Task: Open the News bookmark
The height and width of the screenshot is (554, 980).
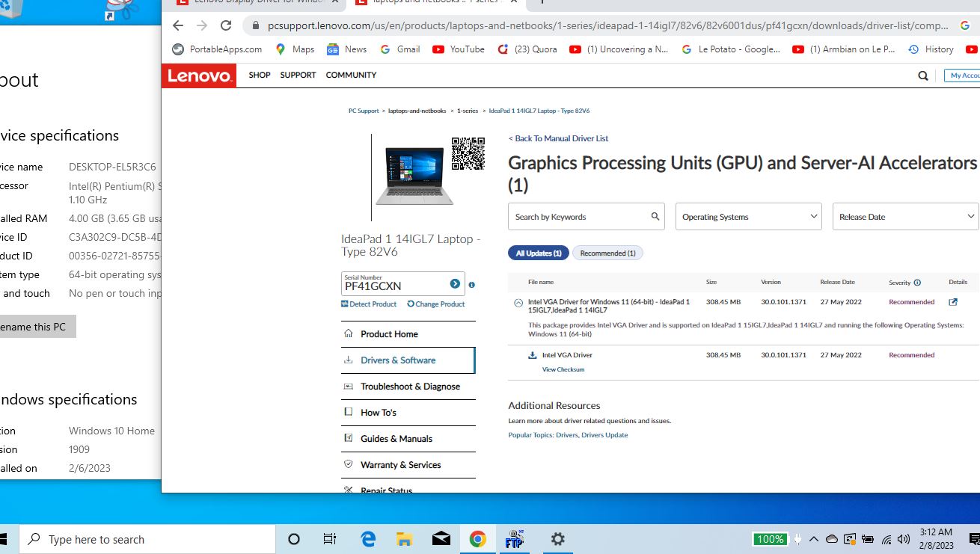Action: (346, 49)
